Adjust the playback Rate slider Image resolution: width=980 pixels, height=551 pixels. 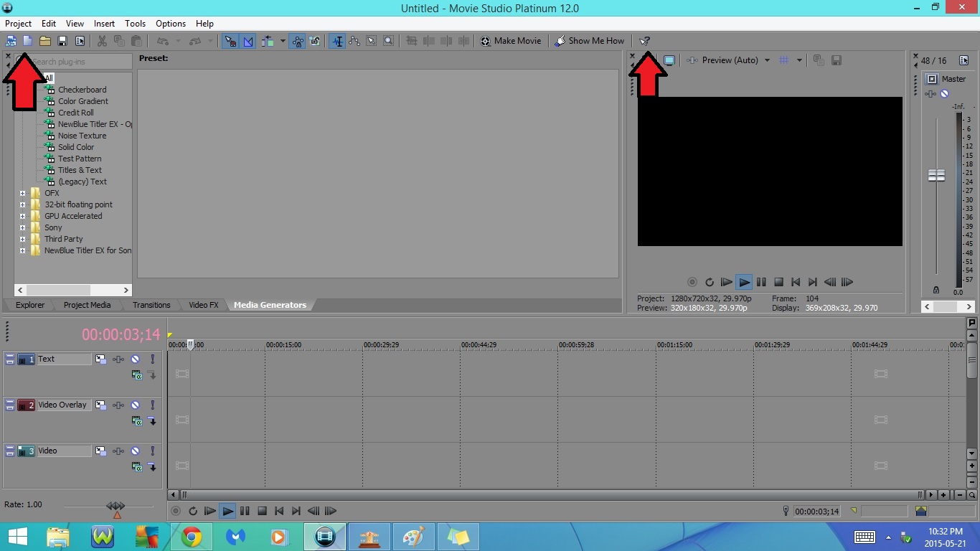pyautogui.click(x=116, y=507)
